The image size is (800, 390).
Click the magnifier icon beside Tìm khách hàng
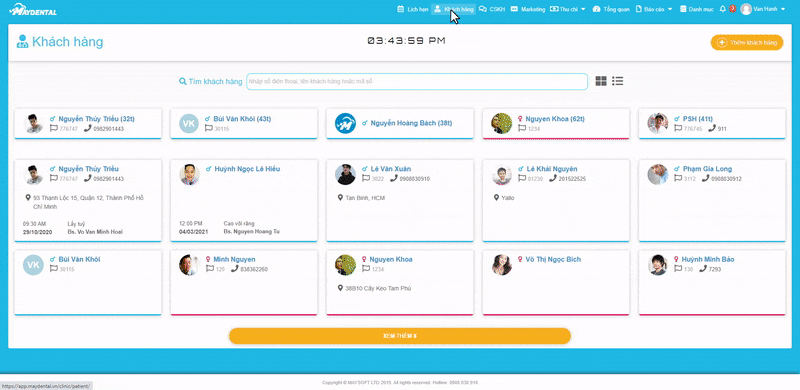pyautogui.click(x=183, y=81)
